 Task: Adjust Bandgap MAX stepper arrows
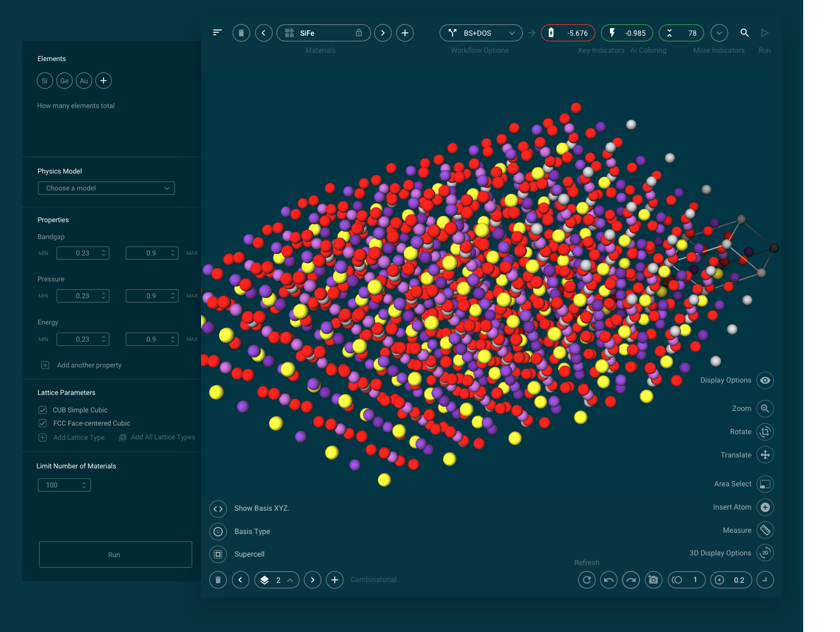pos(173,253)
